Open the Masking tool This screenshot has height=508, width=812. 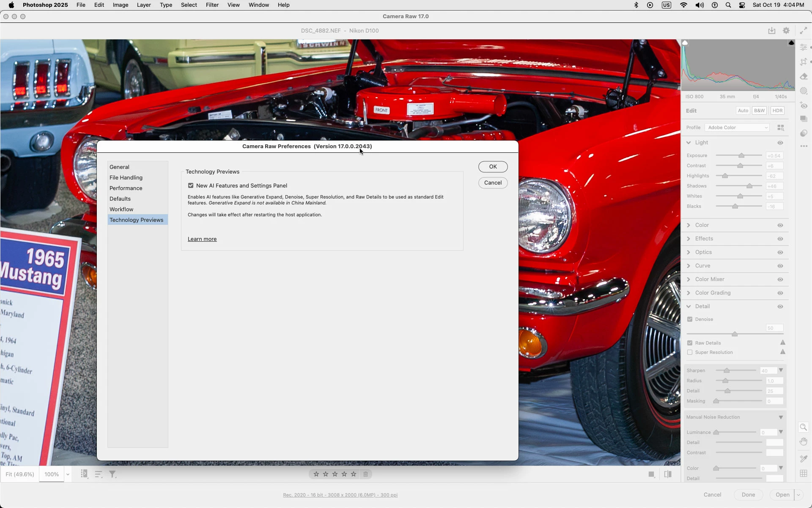click(804, 91)
